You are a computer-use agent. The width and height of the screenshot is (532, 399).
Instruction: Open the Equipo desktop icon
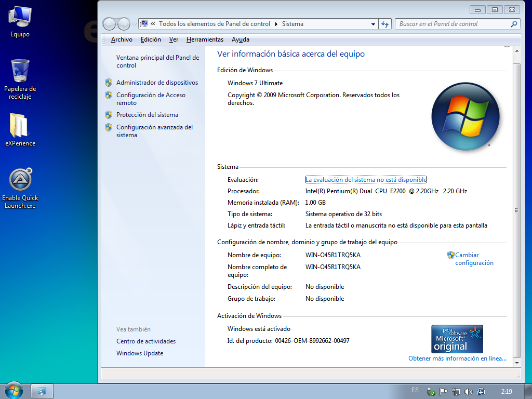(20, 22)
